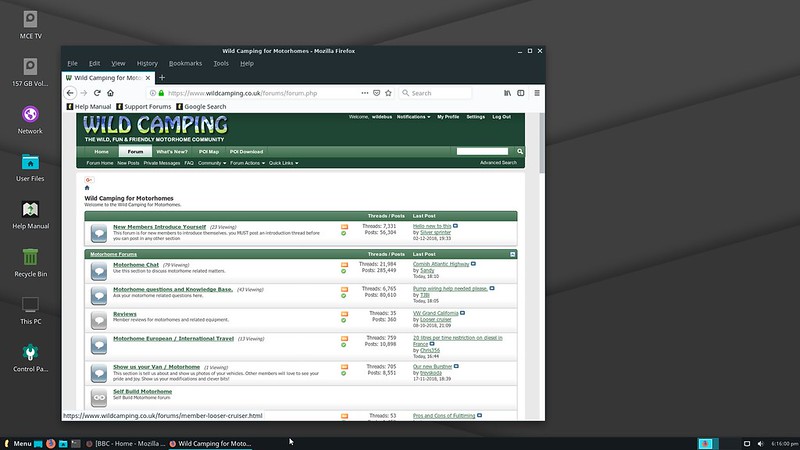Image resolution: width=800 pixels, height=450 pixels.
Task: Open the Firefox Library icon
Action: (x=508, y=93)
